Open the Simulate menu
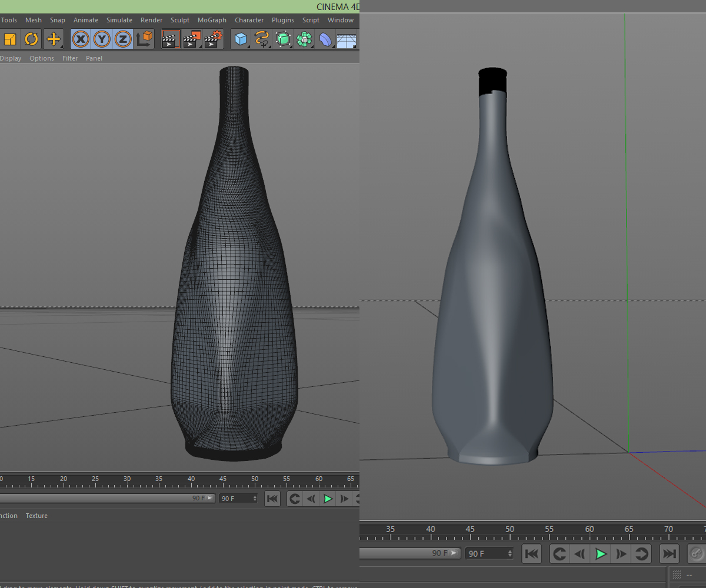 pos(119,20)
